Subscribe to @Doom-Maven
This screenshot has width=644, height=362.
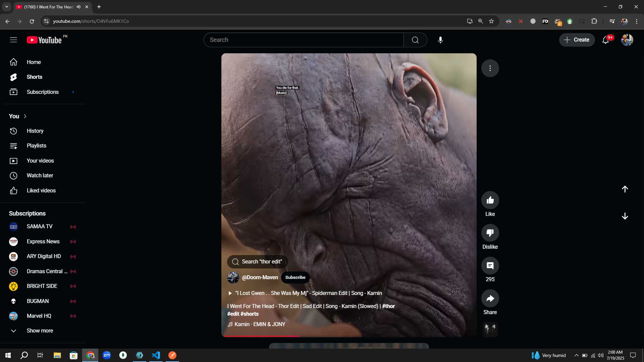295,278
